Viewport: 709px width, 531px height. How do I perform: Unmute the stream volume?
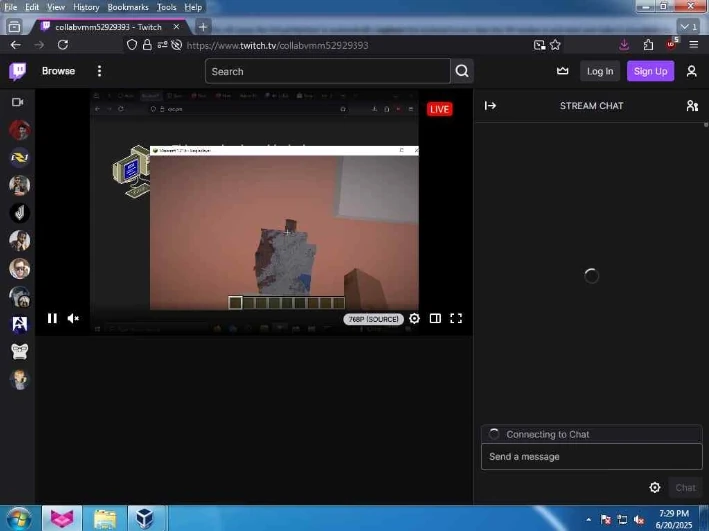[73, 318]
